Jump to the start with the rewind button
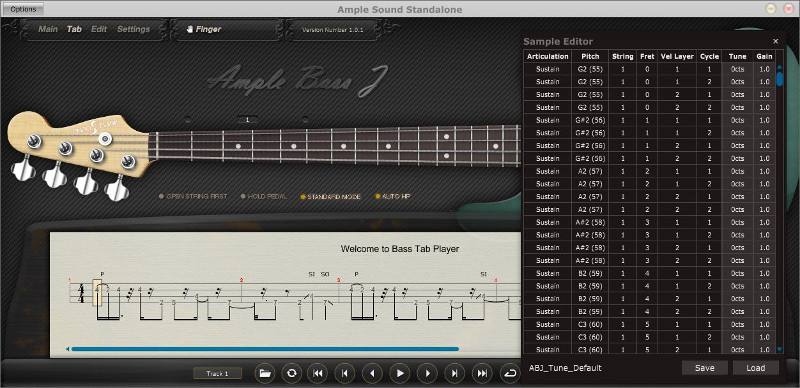The width and height of the screenshot is (800, 388). (317, 373)
